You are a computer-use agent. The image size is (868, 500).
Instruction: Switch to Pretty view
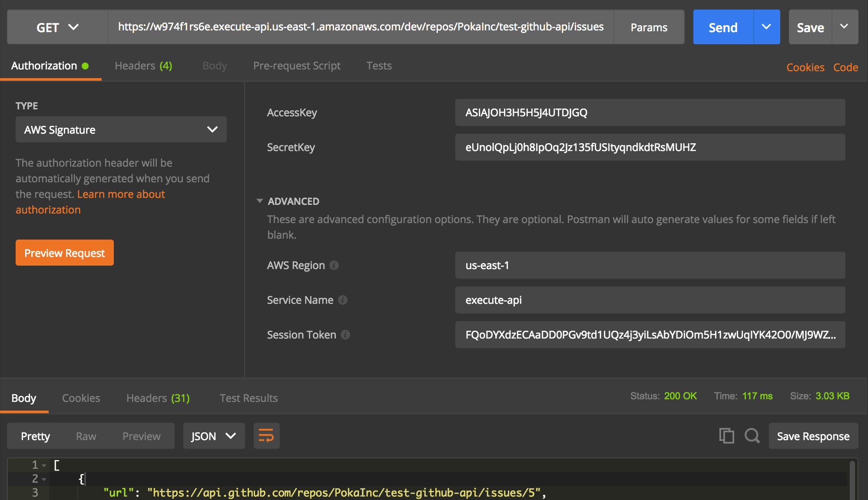35,436
